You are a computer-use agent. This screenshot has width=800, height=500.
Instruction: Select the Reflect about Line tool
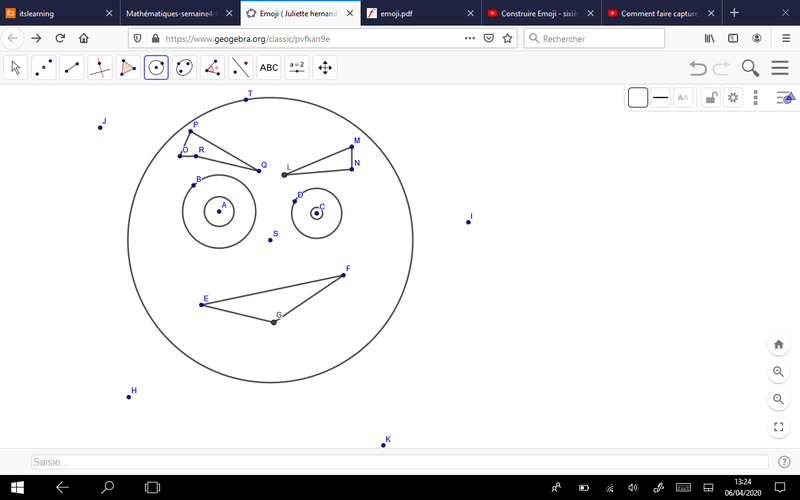click(x=240, y=68)
